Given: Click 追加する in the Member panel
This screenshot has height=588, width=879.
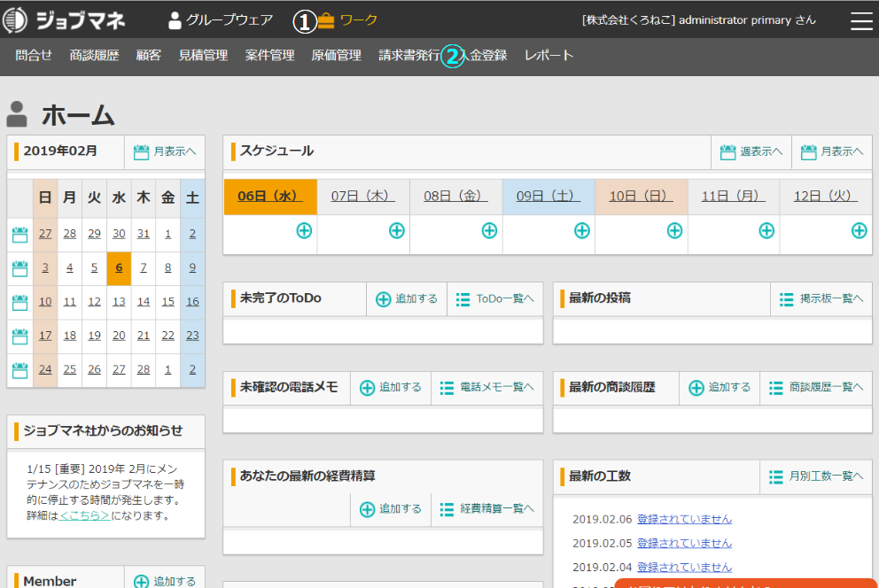Looking at the screenshot, I should tap(165, 581).
